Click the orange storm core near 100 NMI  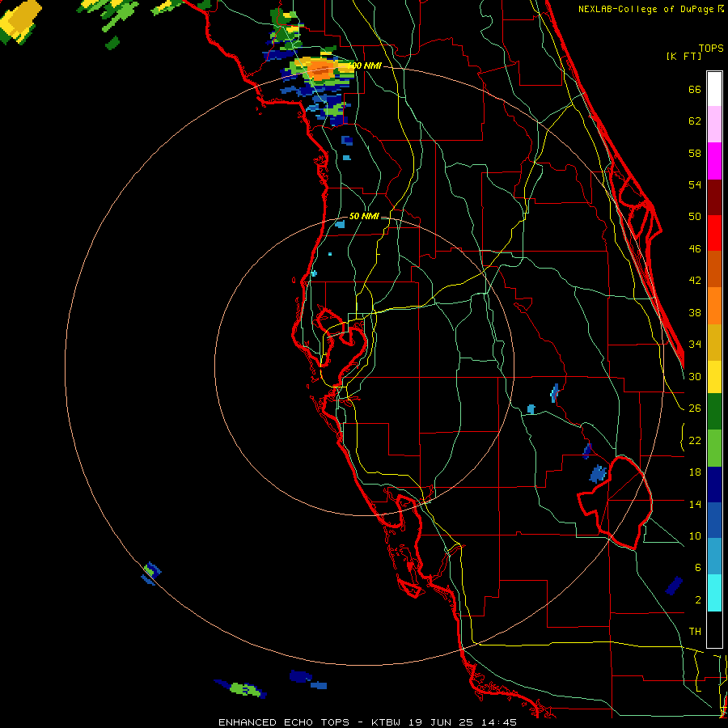(320, 70)
